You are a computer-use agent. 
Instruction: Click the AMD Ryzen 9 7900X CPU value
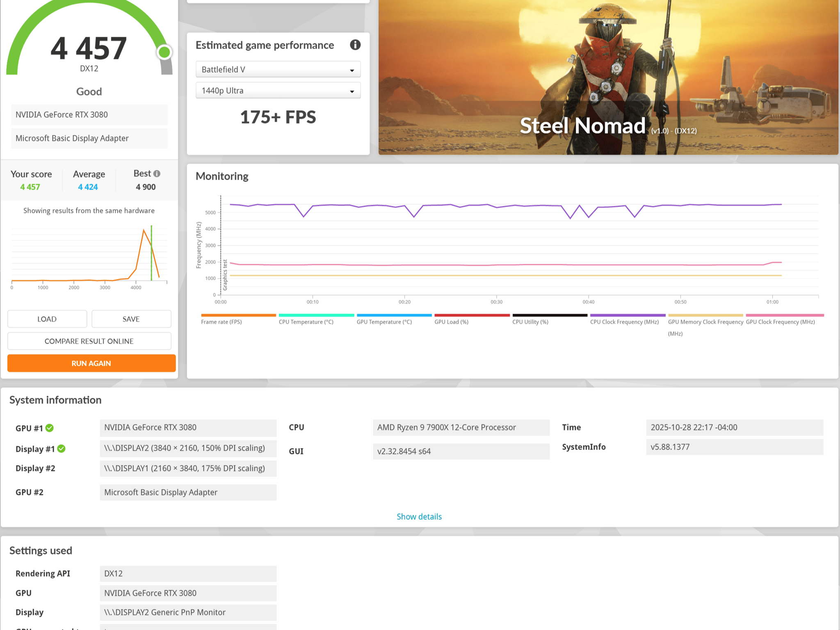[x=461, y=428]
